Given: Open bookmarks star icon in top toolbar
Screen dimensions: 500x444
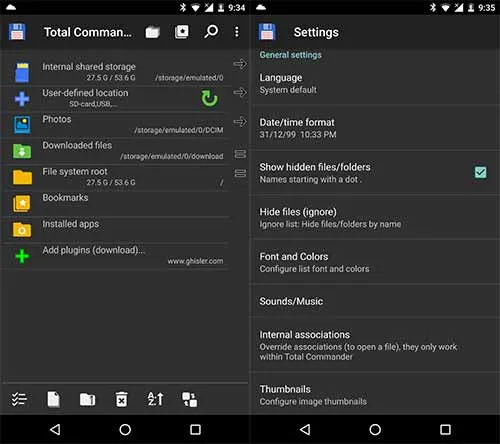Looking at the screenshot, I should (182, 32).
